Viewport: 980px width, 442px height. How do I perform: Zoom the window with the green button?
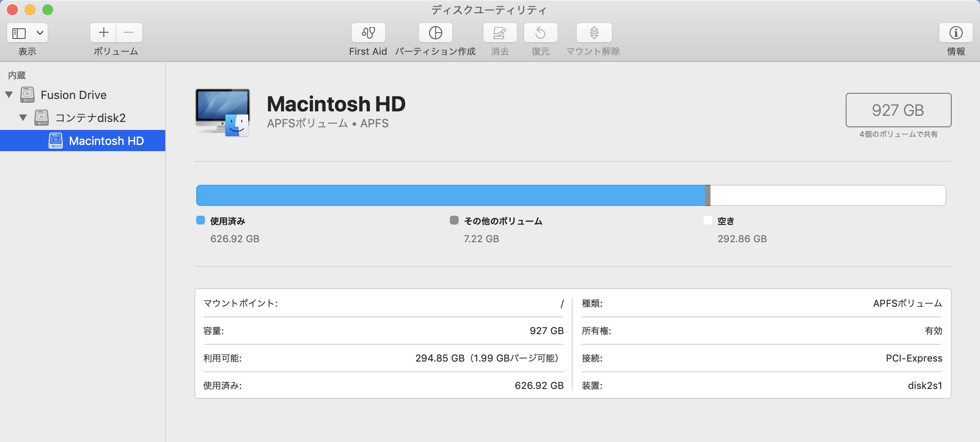pos(48,10)
